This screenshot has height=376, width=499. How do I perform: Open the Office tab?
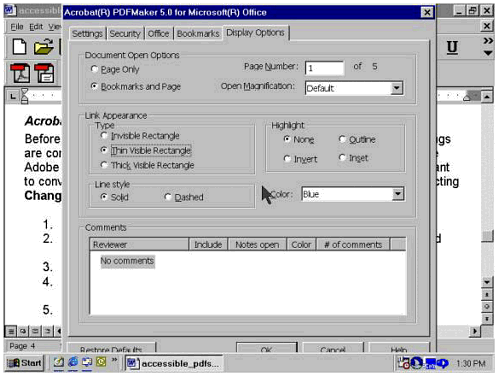[158, 34]
